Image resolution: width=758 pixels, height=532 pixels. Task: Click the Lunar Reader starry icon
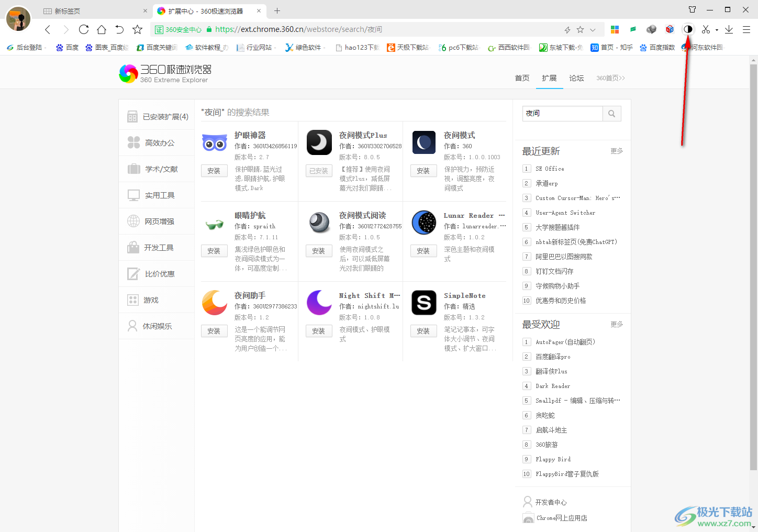[424, 223]
